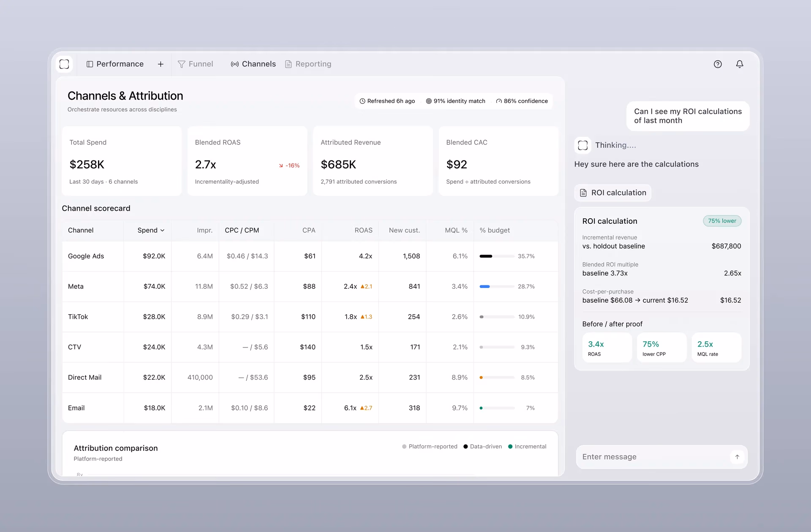Switch to the Funnel tab

(196, 64)
